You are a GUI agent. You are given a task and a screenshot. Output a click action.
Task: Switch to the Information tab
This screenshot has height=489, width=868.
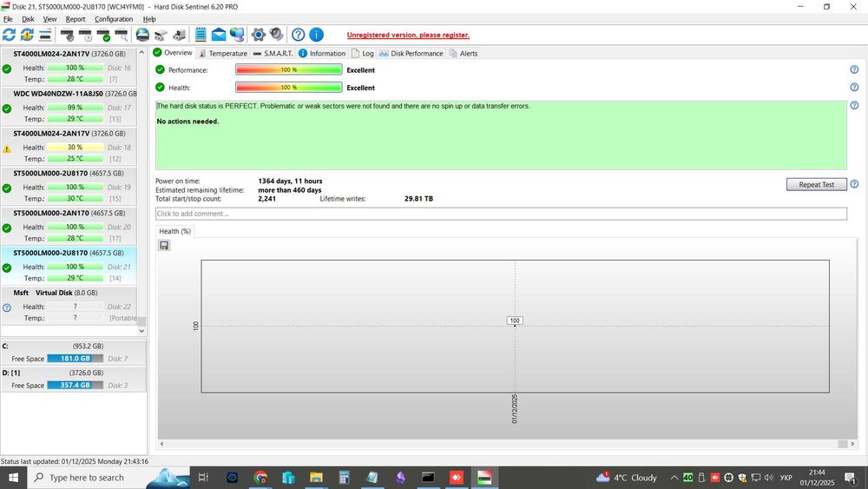[x=322, y=53]
